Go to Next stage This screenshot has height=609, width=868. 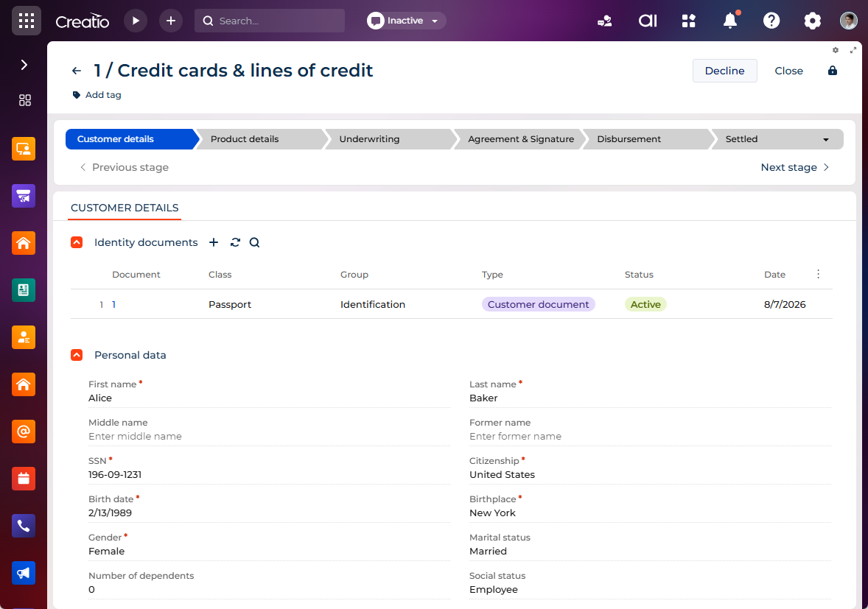(794, 167)
